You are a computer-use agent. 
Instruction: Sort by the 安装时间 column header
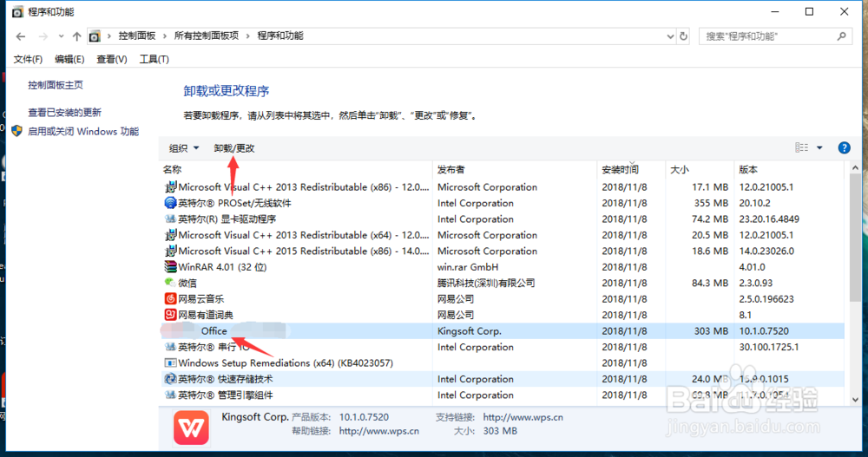(x=631, y=169)
